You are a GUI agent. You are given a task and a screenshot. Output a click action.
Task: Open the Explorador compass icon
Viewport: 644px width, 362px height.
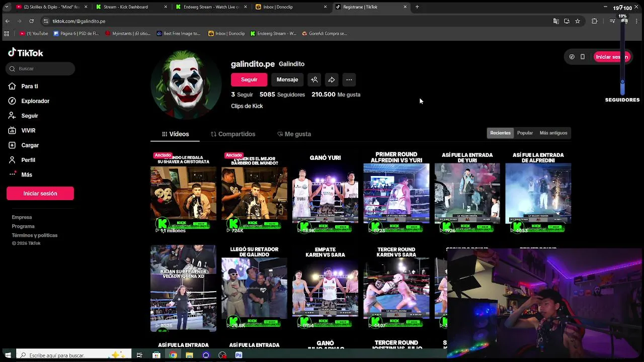[12, 101]
